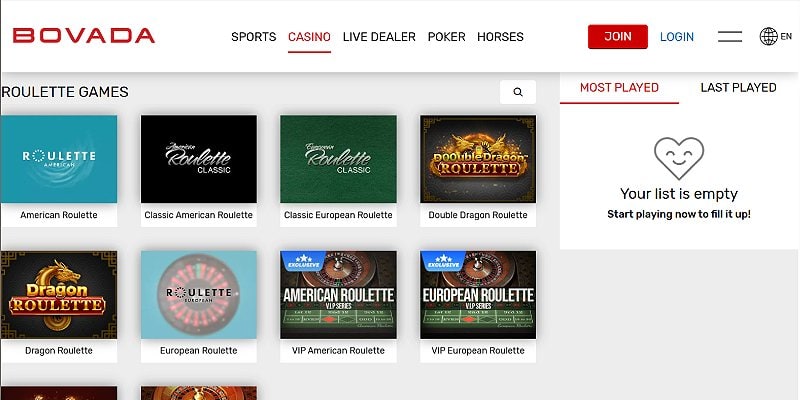
Task: Click the smiling heart empty-list icon
Action: coord(678,158)
